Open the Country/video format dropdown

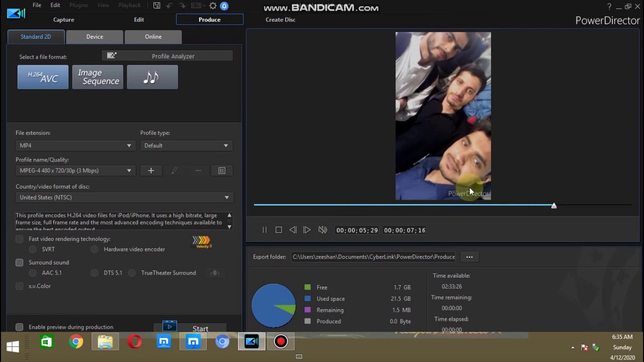coord(124,197)
